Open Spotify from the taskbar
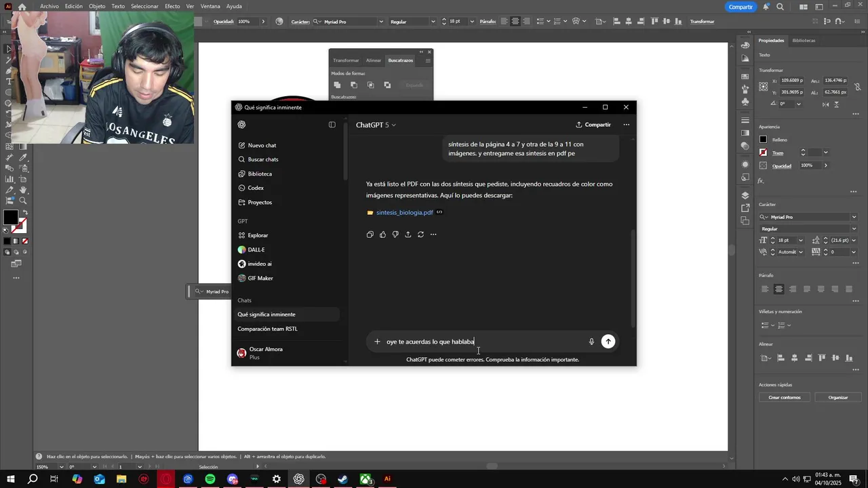Screen dimensions: 868x488 click(210, 479)
